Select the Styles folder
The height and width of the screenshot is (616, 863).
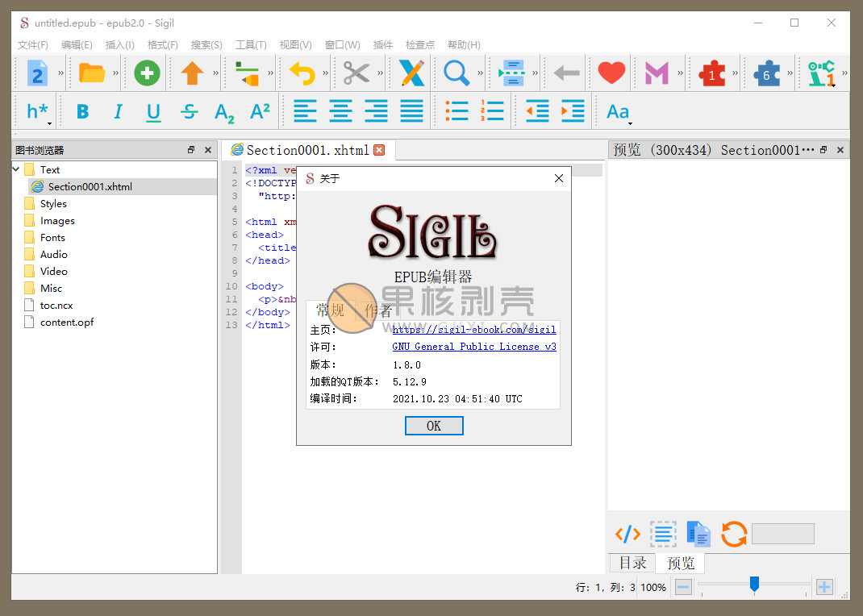pyautogui.click(x=53, y=203)
